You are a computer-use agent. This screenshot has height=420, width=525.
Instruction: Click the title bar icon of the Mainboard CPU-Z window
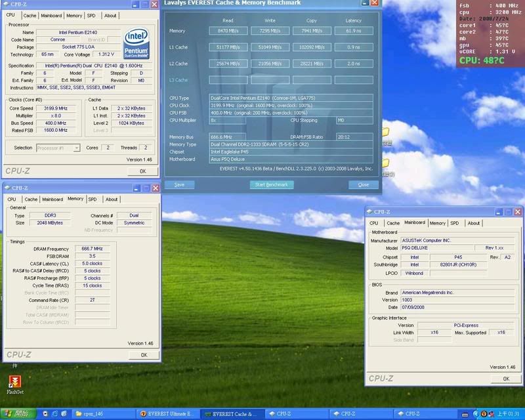click(x=369, y=212)
